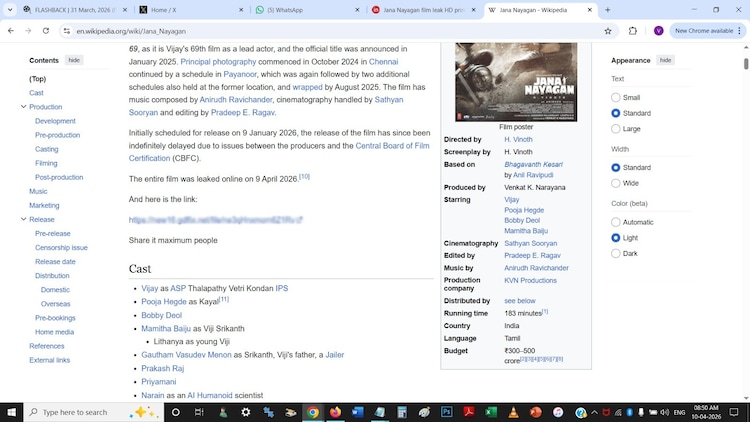This screenshot has height=422, width=750.
Task: Open the tab search dropdown arrow
Action: [10, 10]
